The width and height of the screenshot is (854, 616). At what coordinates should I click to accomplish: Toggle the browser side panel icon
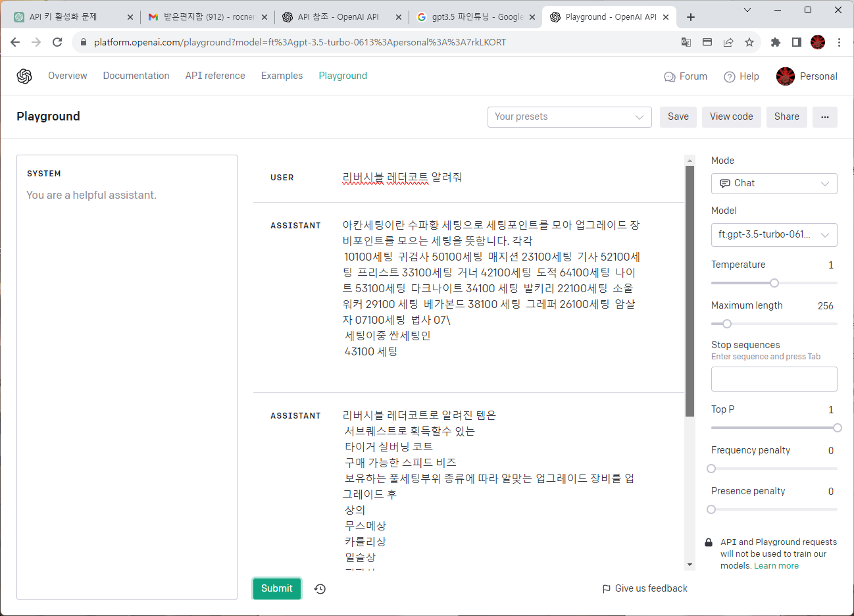point(797,42)
